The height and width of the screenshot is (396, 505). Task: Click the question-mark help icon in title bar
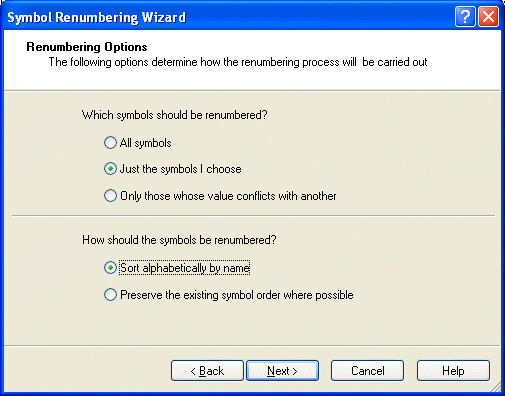point(465,16)
